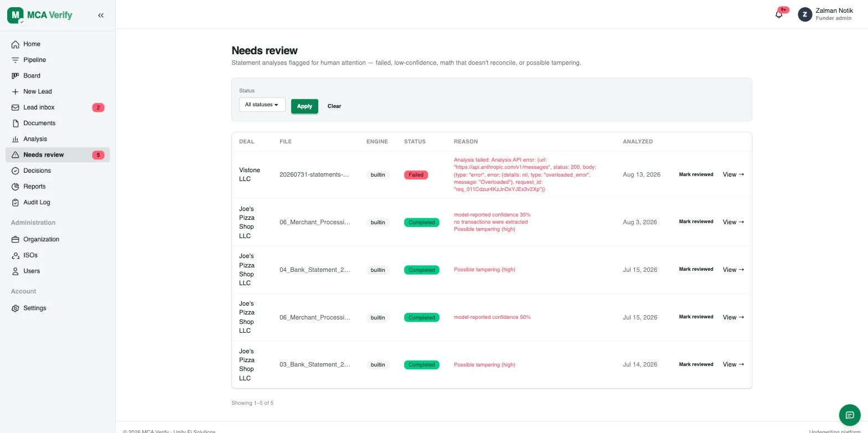Click the Reports pie chart icon
868x433 pixels.
coord(15,187)
